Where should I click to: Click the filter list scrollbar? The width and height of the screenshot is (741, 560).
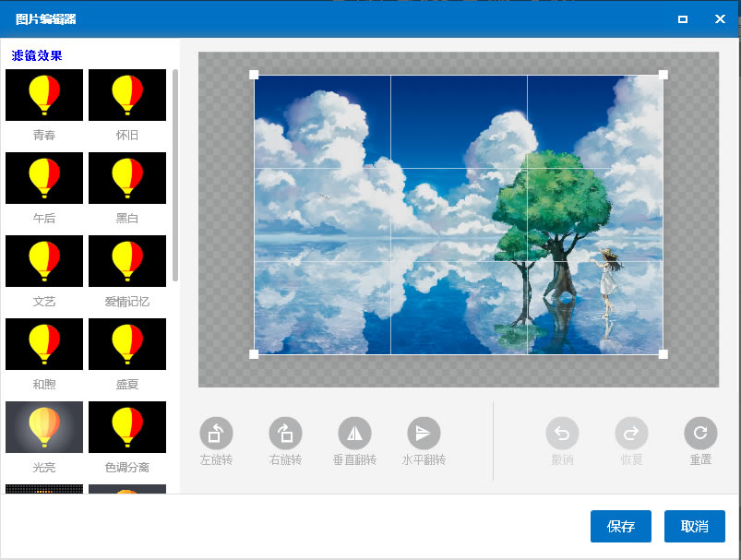click(x=175, y=175)
